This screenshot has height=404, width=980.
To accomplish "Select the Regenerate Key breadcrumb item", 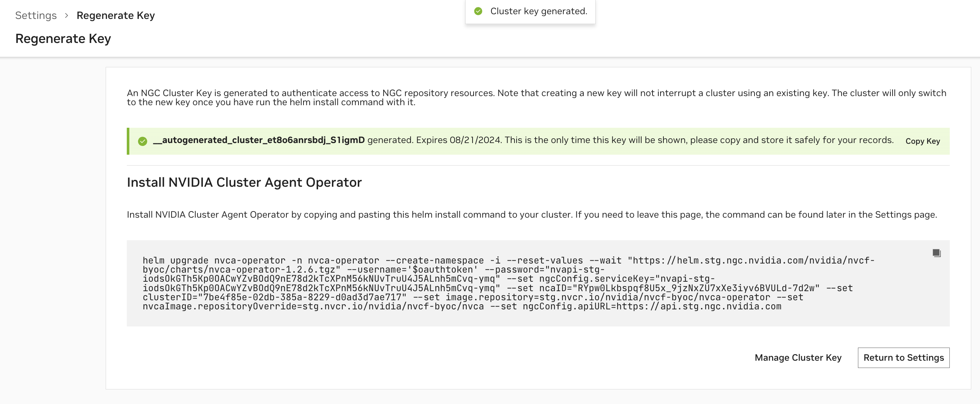I will tap(115, 16).
